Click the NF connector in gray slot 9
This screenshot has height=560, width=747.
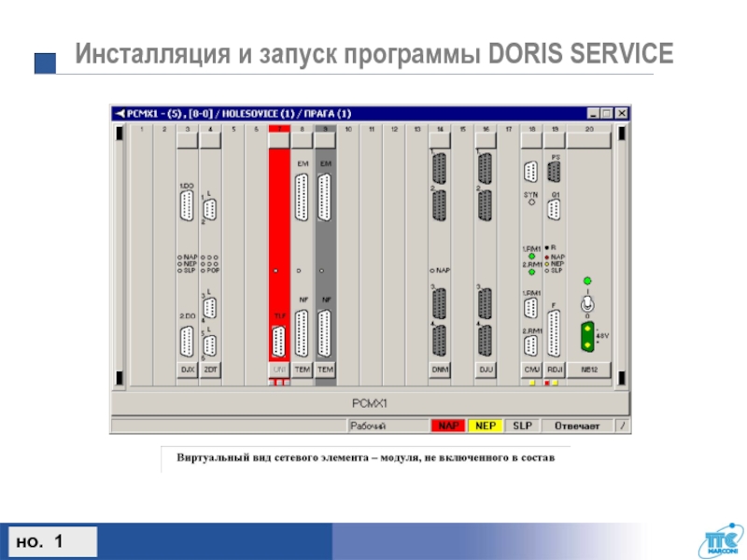point(324,333)
